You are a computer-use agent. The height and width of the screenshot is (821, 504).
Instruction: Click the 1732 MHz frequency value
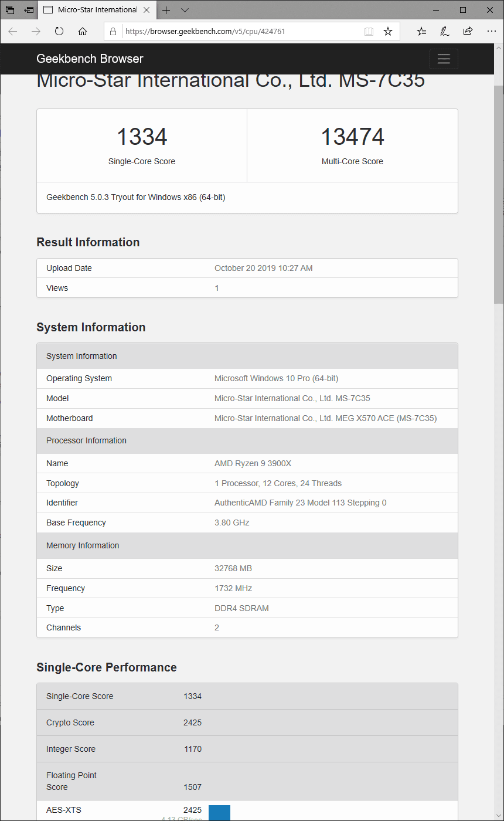[x=233, y=588]
